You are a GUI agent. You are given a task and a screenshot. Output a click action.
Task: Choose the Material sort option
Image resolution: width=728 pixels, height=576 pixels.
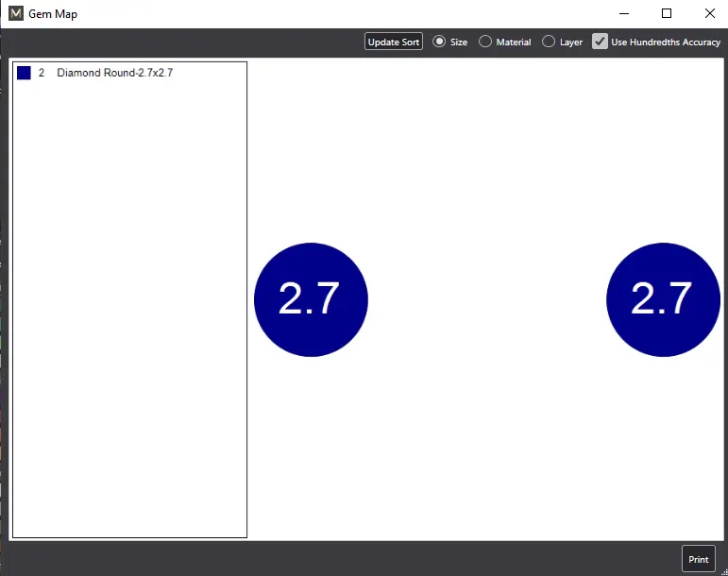485,42
